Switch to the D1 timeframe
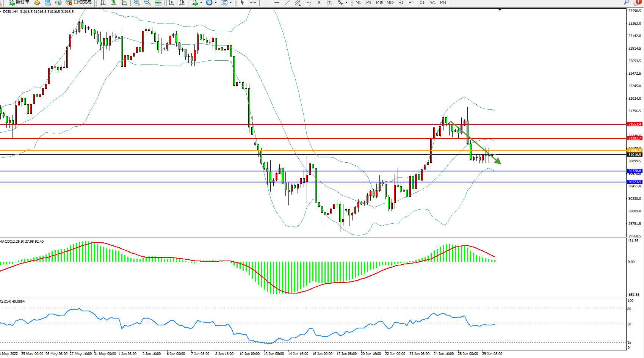Image resolution: width=644 pixels, height=358 pixels. pos(422,3)
